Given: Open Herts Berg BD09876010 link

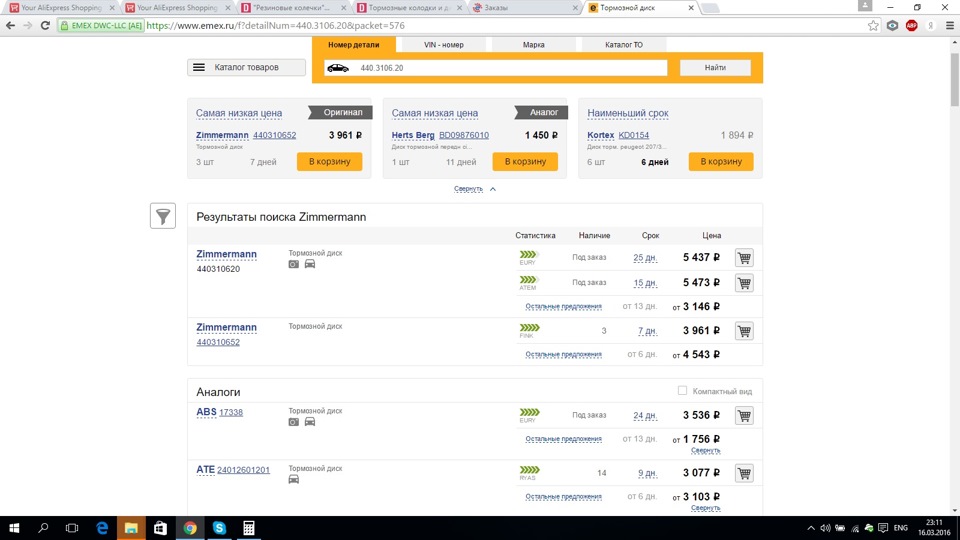Looking at the screenshot, I should point(463,135).
